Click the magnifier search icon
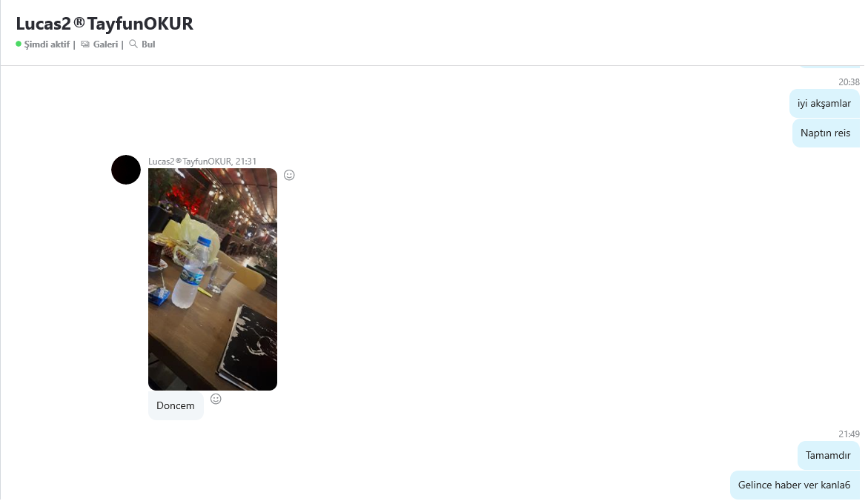 pos(133,44)
